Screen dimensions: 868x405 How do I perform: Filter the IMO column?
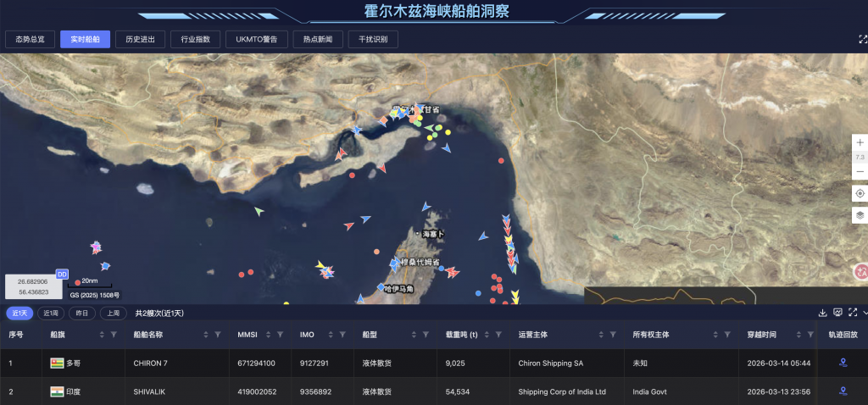(342, 335)
